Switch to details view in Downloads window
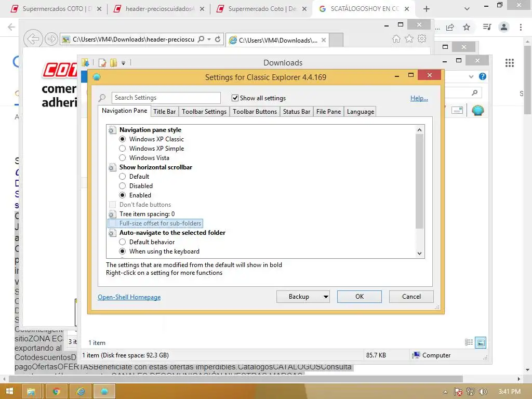This screenshot has height=399, width=532. (469, 343)
